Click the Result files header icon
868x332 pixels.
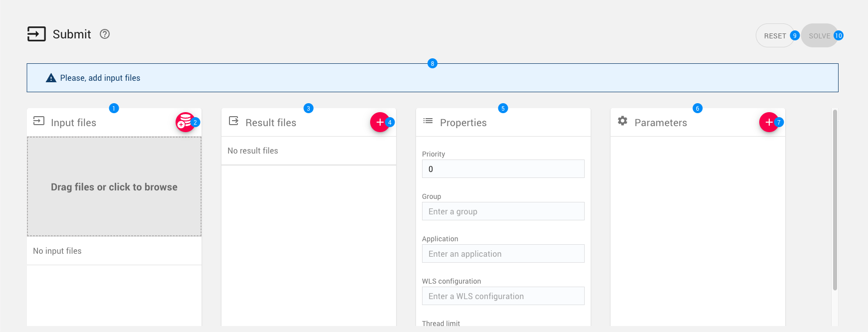pyautogui.click(x=233, y=121)
